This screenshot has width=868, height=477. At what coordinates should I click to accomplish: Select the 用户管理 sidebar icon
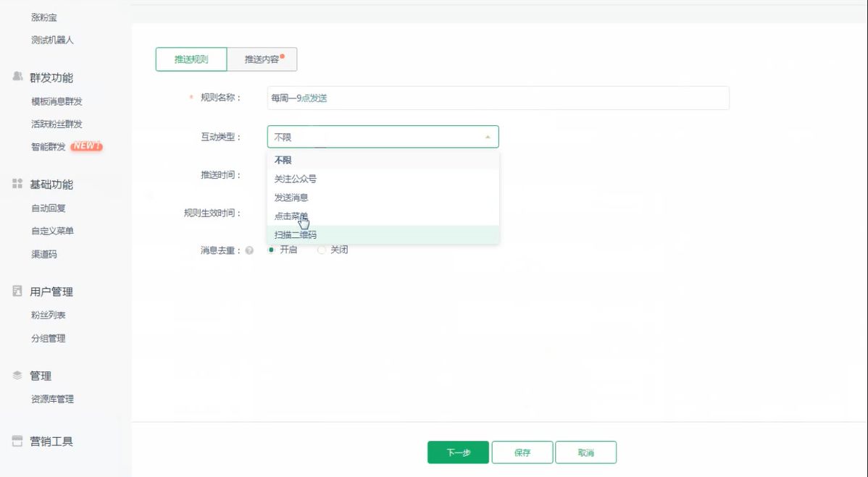click(x=16, y=291)
